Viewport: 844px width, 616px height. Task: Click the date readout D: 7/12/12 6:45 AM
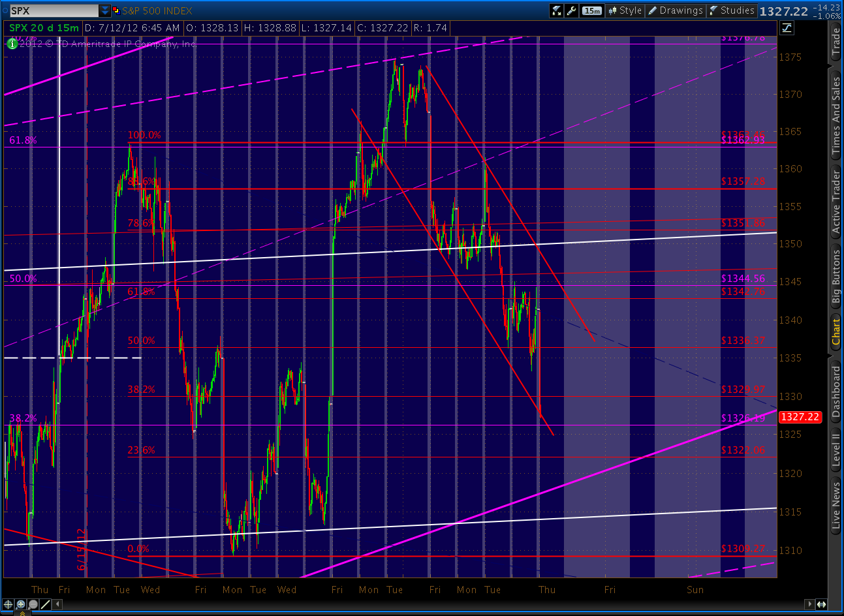(133, 28)
